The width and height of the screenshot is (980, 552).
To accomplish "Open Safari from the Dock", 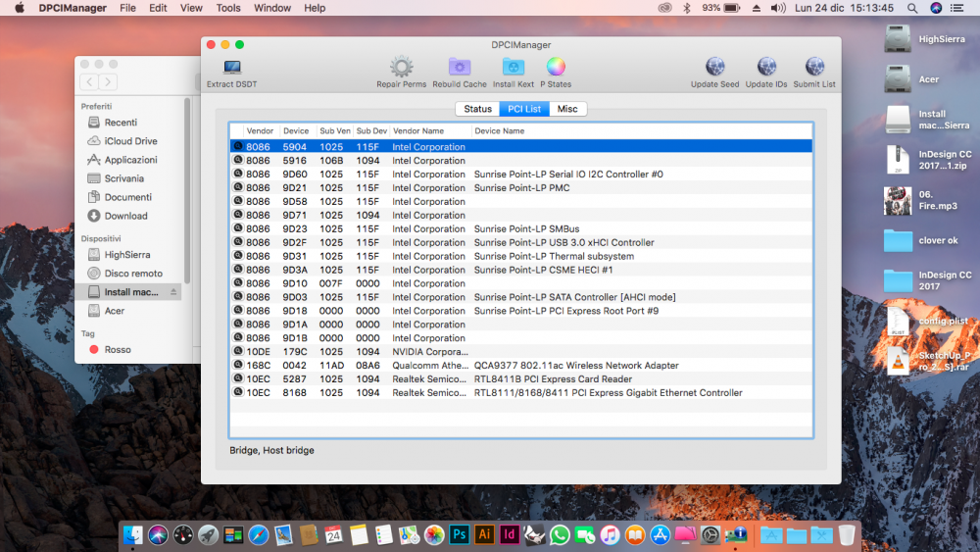I will (258, 535).
